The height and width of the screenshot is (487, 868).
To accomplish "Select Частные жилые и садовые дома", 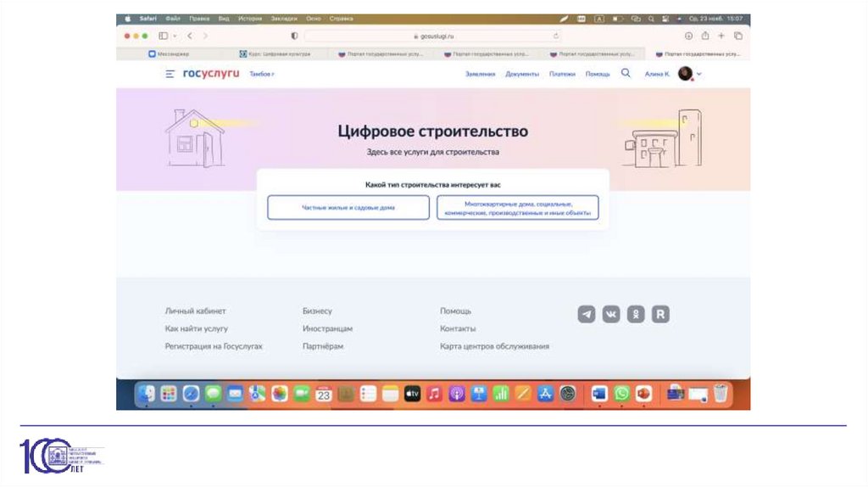I will coord(348,207).
